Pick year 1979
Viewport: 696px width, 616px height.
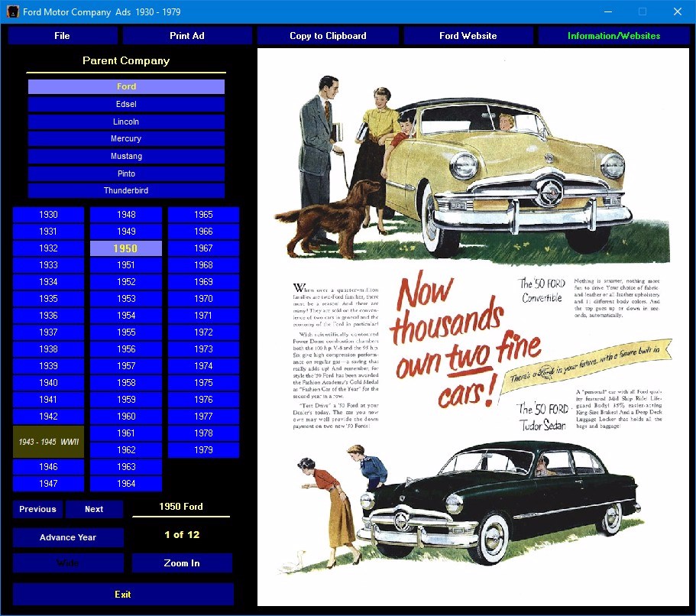click(203, 450)
